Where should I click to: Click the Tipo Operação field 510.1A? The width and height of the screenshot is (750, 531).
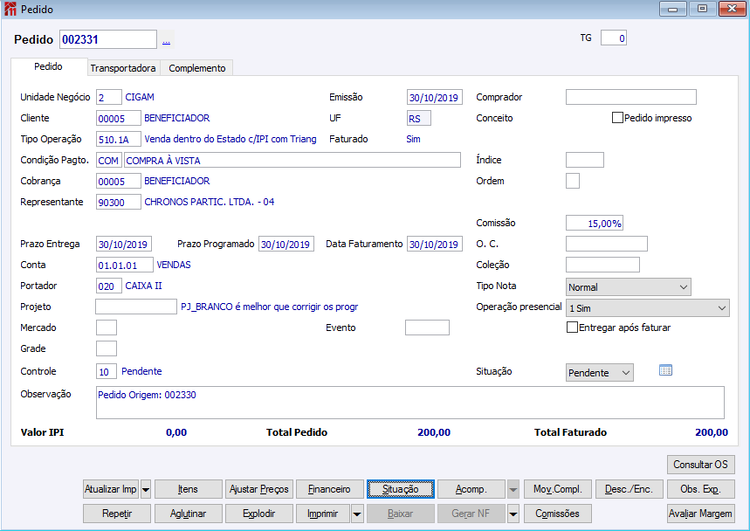click(118, 140)
